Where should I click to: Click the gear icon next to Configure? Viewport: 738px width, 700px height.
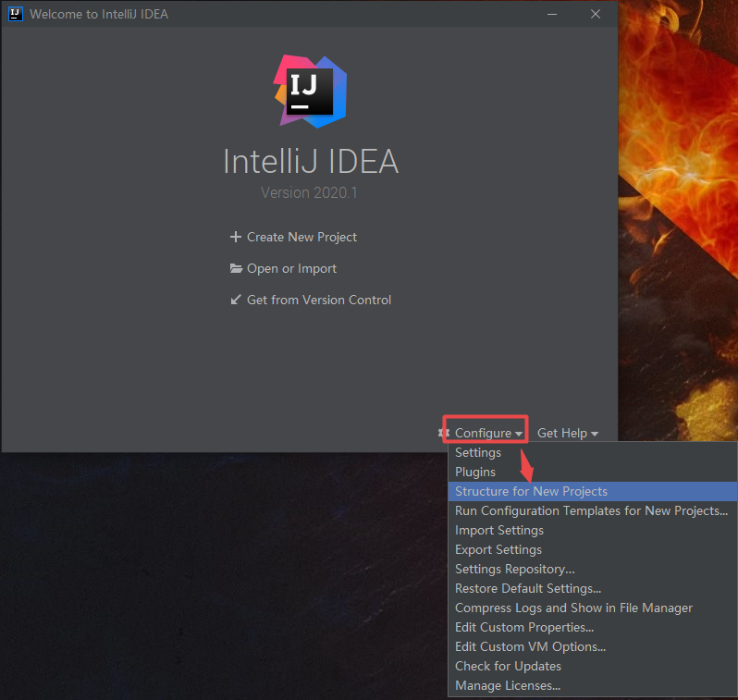tap(444, 433)
